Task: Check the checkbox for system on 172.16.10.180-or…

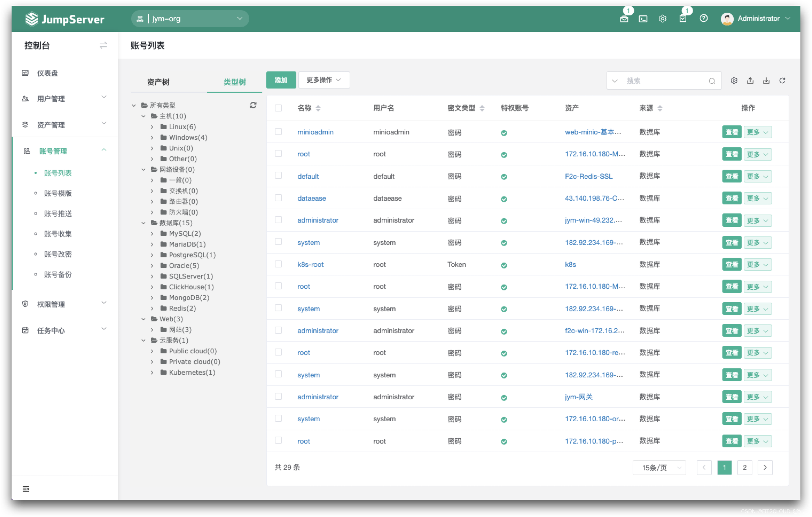Action: [278, 418]
